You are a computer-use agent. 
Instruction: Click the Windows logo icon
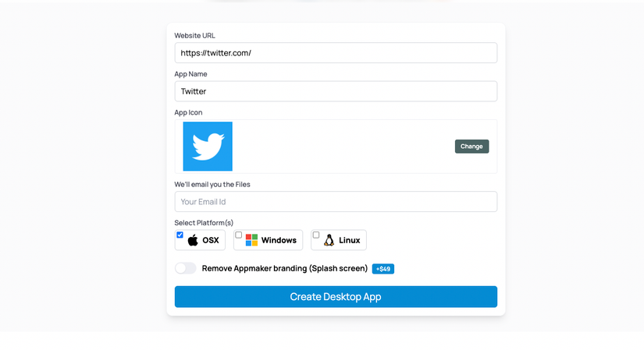point(251,240)
